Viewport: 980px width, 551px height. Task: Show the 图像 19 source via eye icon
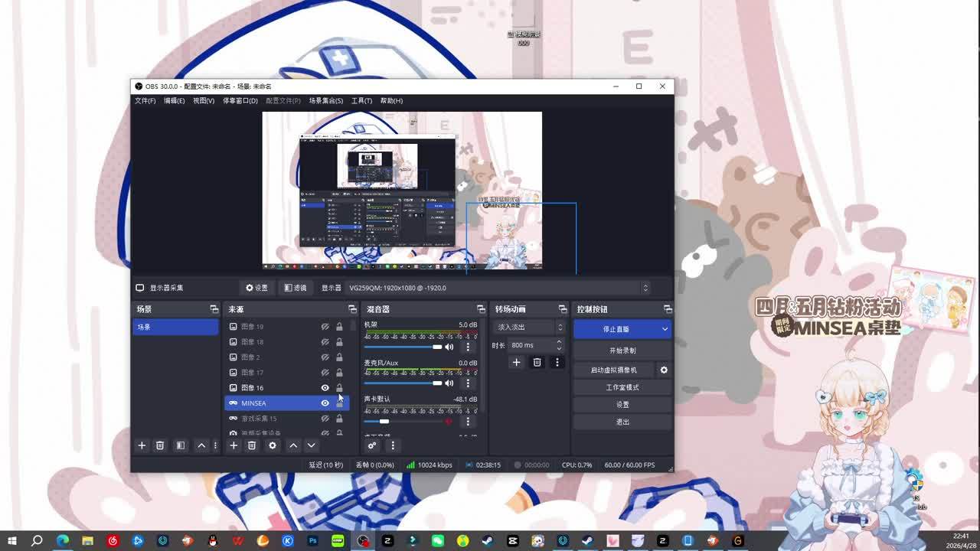click(325, 327)
